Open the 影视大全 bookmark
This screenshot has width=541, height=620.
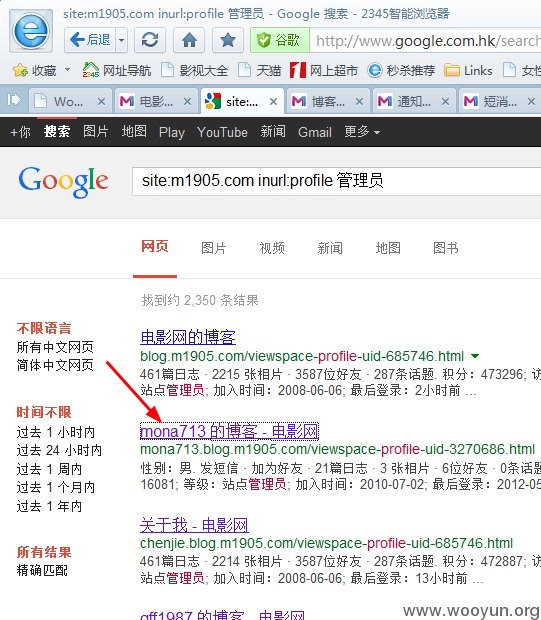(195, 71)
